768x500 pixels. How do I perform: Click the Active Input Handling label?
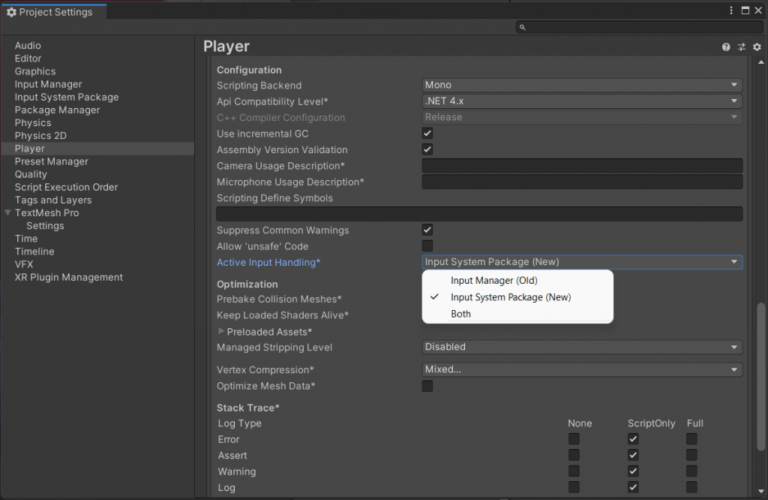[x=268, y=262]
